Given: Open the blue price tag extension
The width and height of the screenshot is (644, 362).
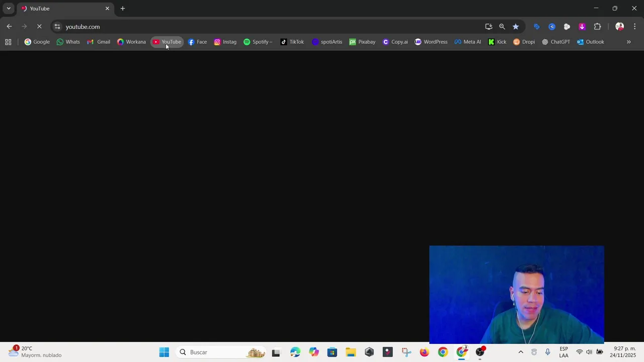Looking at the screenshot, I should 536,27.
